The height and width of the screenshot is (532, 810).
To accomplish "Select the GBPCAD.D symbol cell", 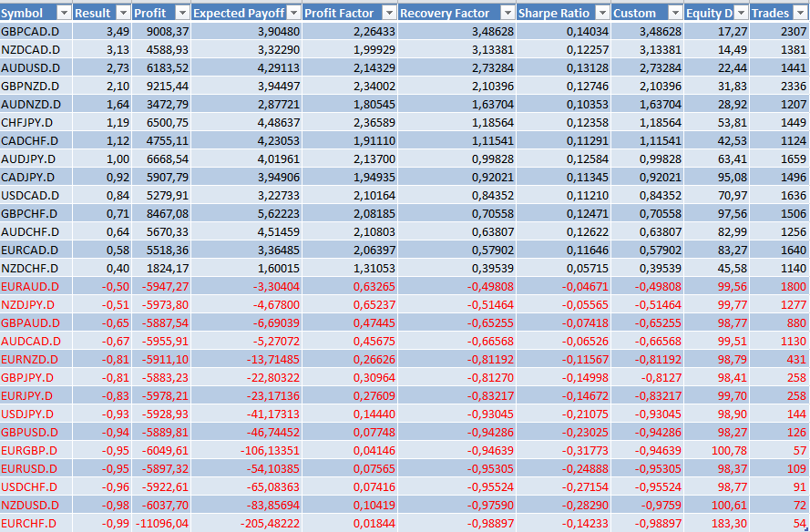I will coord(36,32).
